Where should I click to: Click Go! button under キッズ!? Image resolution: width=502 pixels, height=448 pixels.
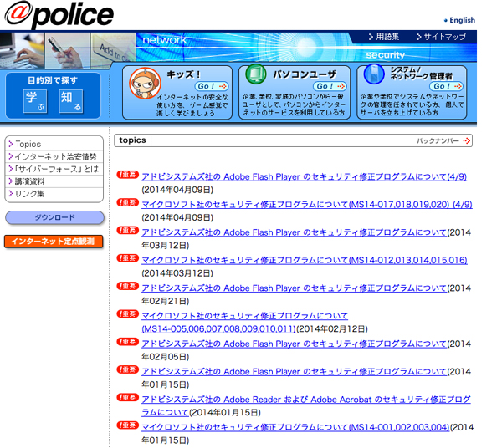[x=211, y=86]
